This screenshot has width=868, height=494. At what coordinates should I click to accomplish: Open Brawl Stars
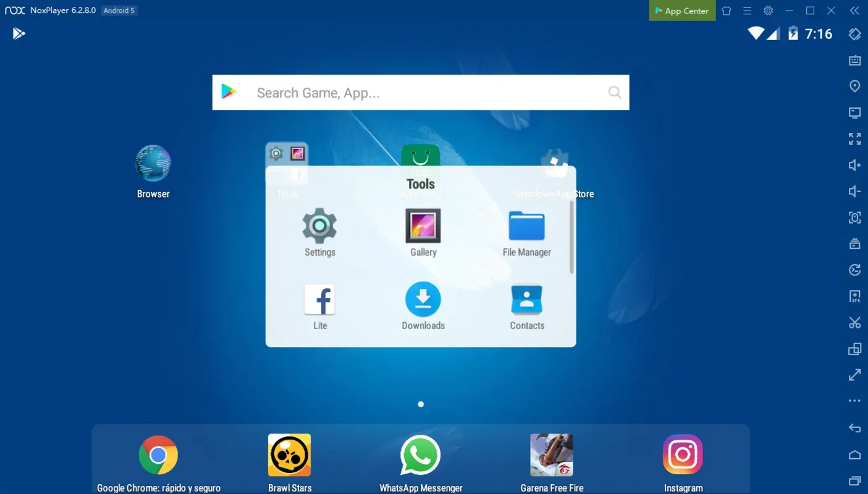(x=289, y=455)
